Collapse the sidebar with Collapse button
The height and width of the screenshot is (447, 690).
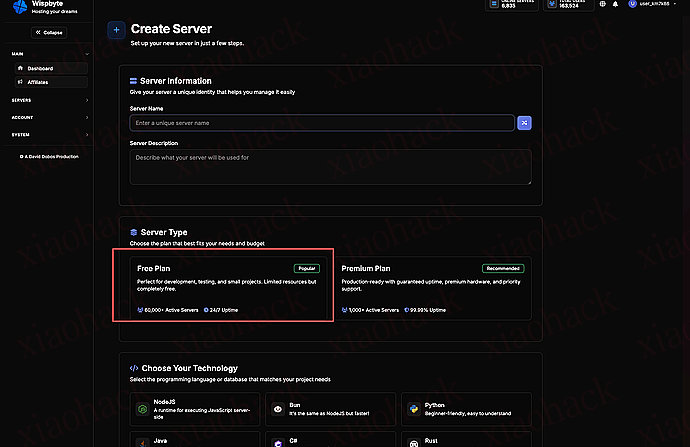(48, 32)
